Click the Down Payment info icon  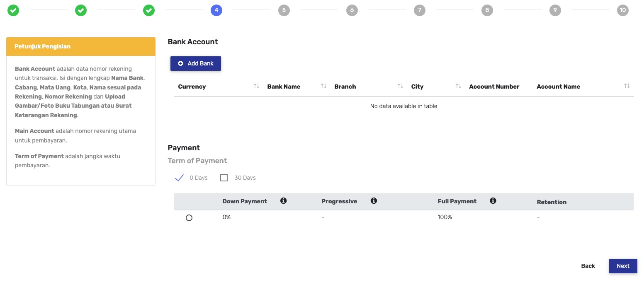tap(284, 201)
